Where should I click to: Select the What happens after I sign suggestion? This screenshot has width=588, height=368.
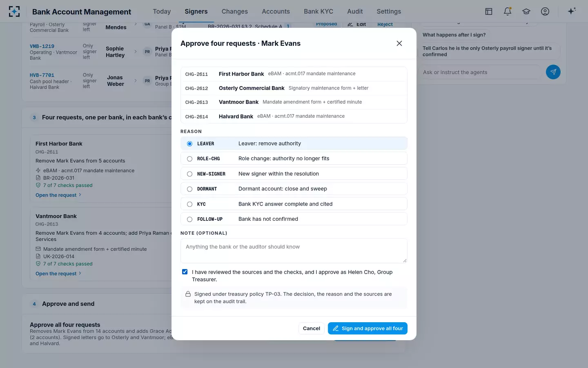454,35
